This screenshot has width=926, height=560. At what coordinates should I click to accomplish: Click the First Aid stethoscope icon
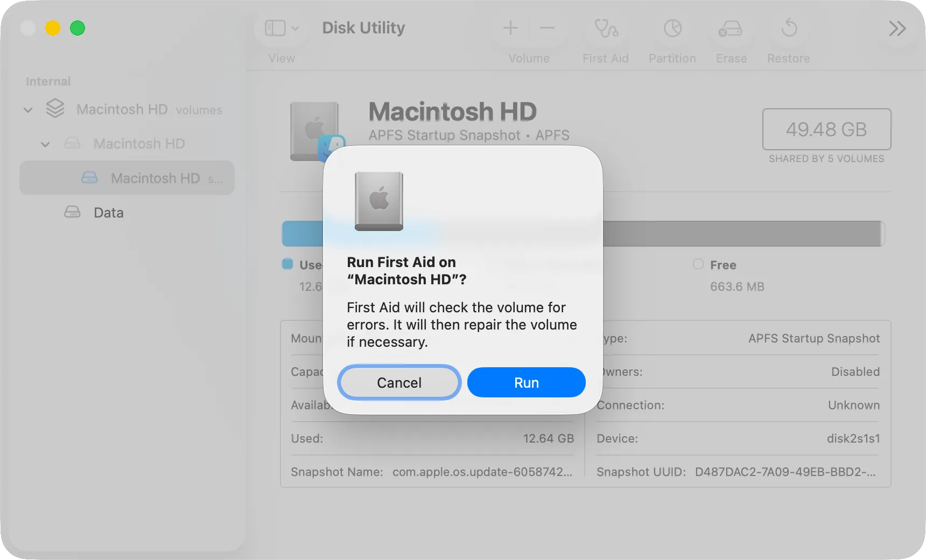(606, 28)
